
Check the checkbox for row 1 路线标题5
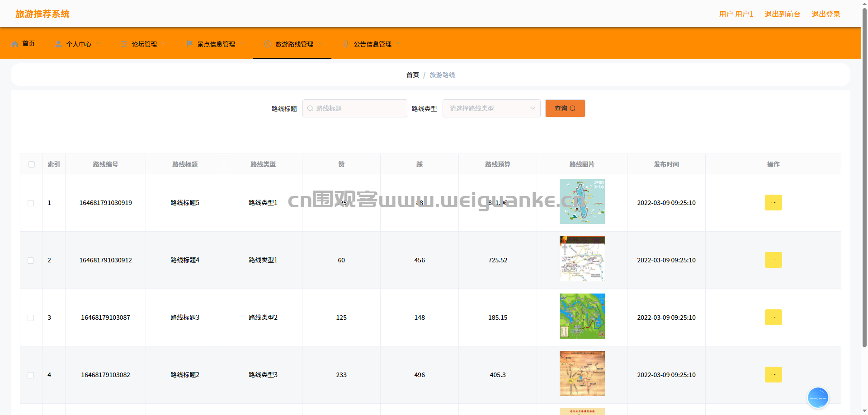click(x=31, y=203)
